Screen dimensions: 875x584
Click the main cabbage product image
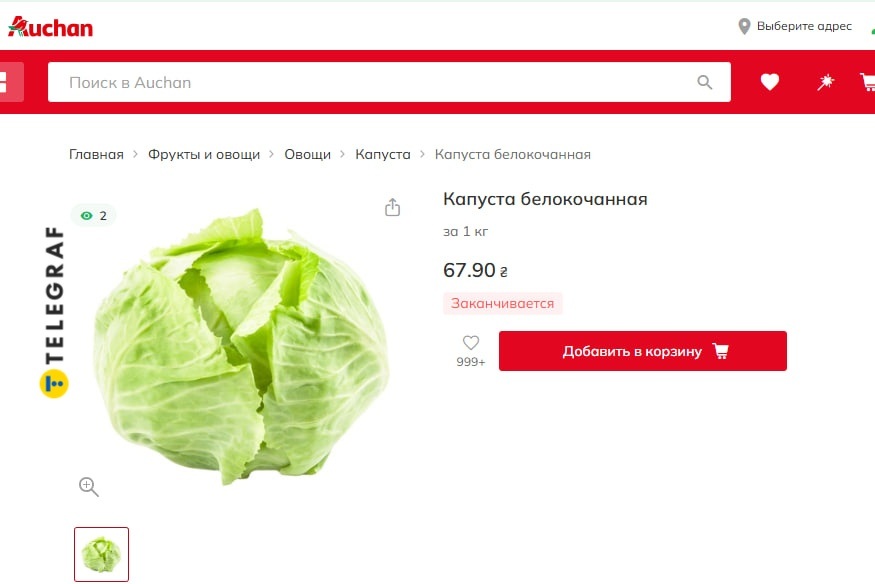(241, 346)
